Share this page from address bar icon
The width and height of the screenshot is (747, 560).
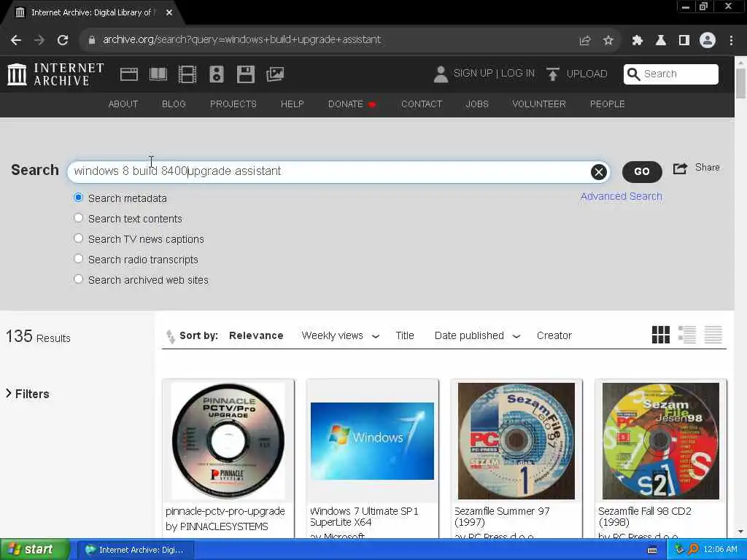584,41
